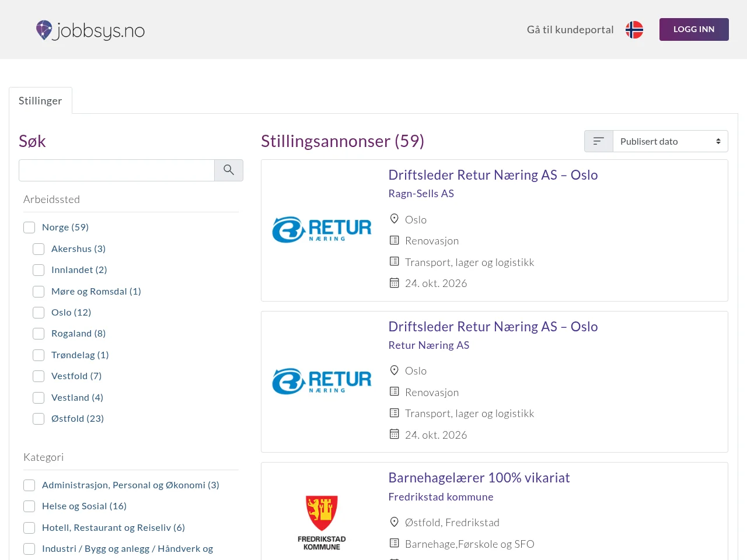The image size is (747, 560).
Task: Check Helse og Sosial (16) category
Action: pos(29,506)
